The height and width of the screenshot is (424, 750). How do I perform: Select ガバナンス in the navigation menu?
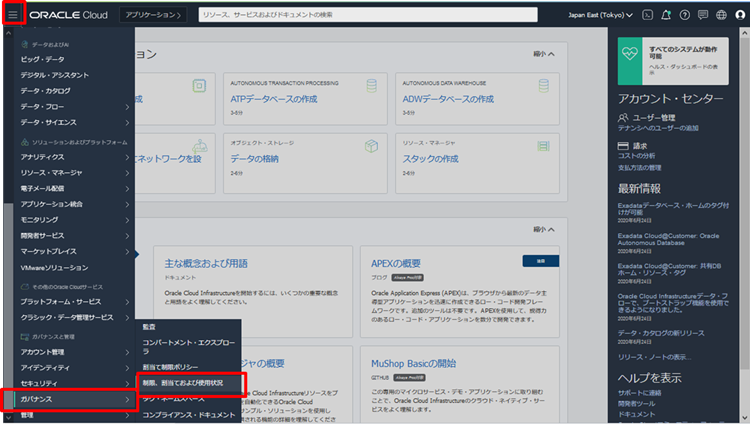(70, 400)
